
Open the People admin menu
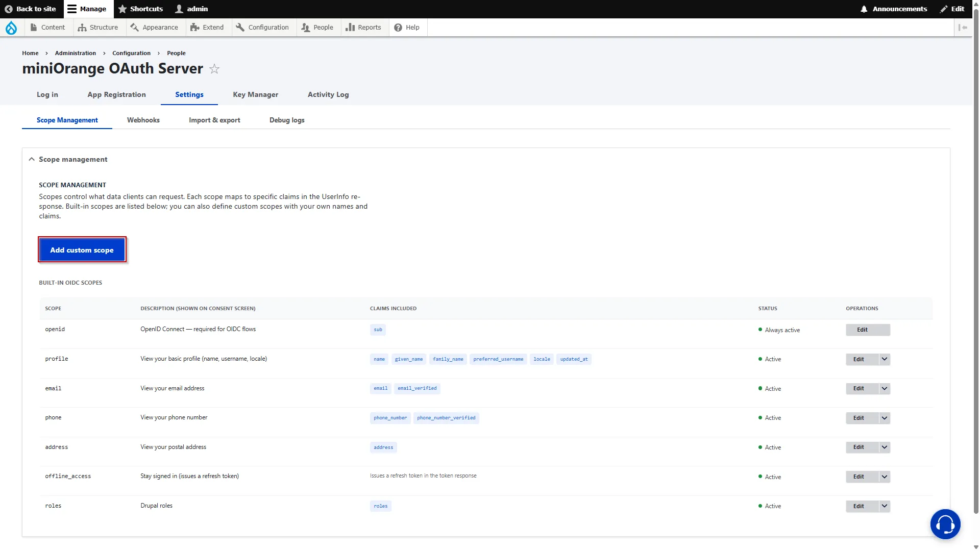pos(317,28)
